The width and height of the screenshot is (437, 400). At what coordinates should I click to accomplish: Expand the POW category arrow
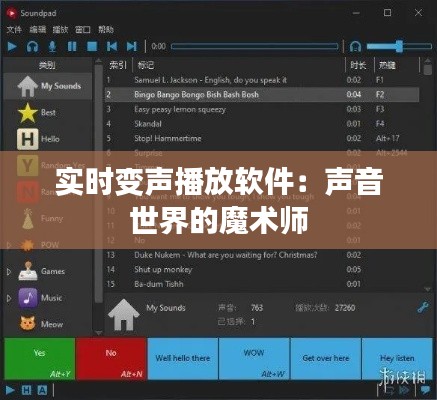9,245
